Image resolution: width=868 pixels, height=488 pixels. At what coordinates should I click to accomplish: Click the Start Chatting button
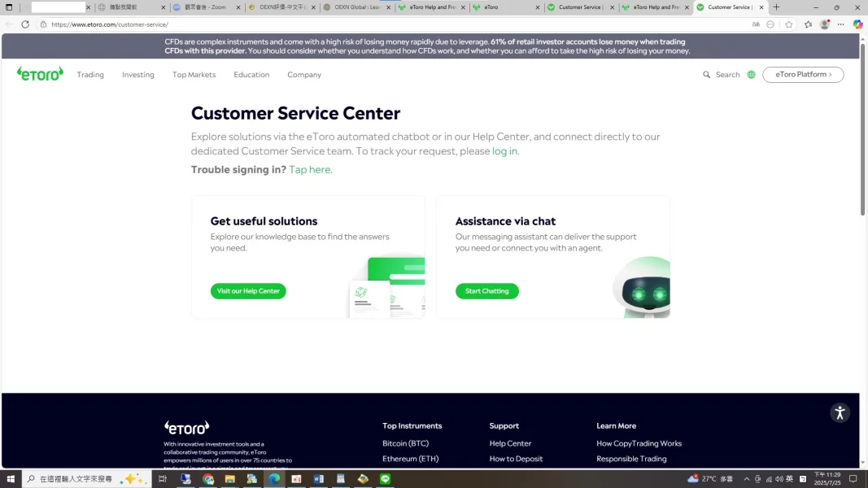pos(486,291)
